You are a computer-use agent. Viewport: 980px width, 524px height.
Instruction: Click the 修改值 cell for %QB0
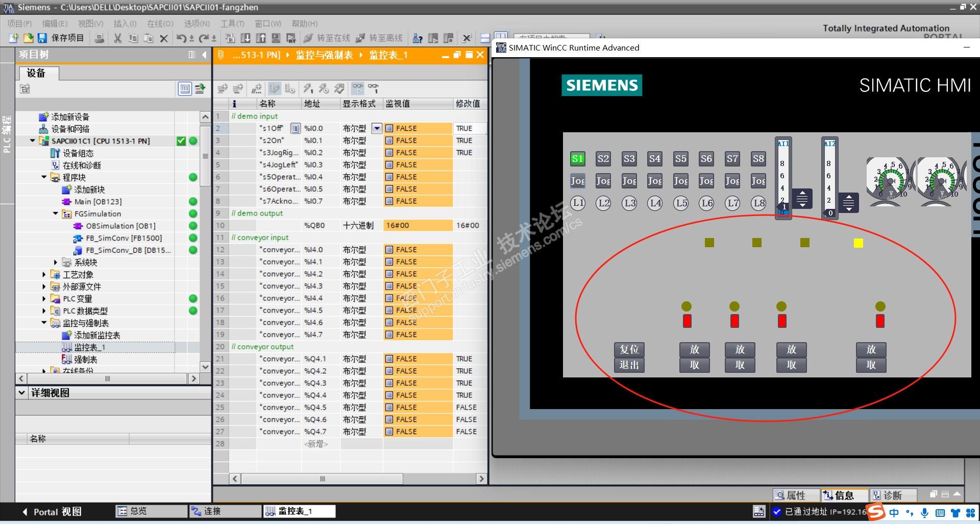[470, 225]
